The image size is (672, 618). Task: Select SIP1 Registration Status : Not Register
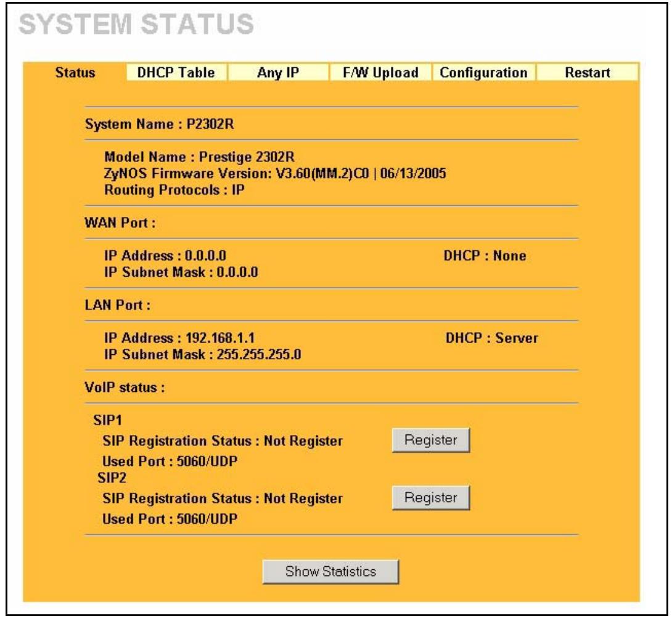(223, 441)
